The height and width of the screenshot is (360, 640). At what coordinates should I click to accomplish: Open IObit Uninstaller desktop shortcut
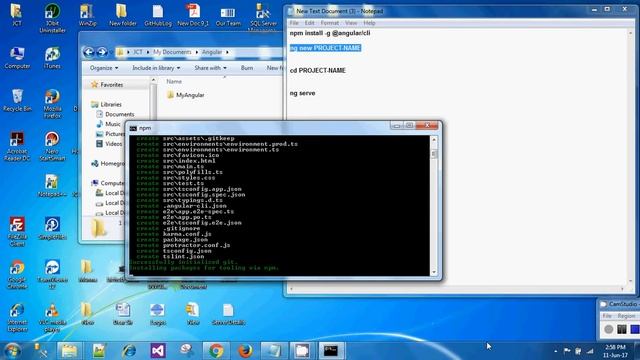click(x=52, y=18)
